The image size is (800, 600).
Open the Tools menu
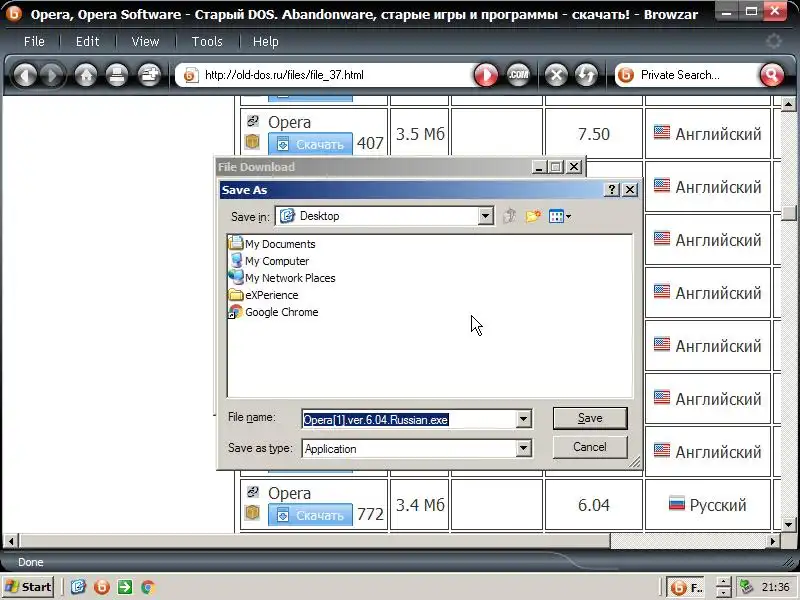[x=207, y=41]
